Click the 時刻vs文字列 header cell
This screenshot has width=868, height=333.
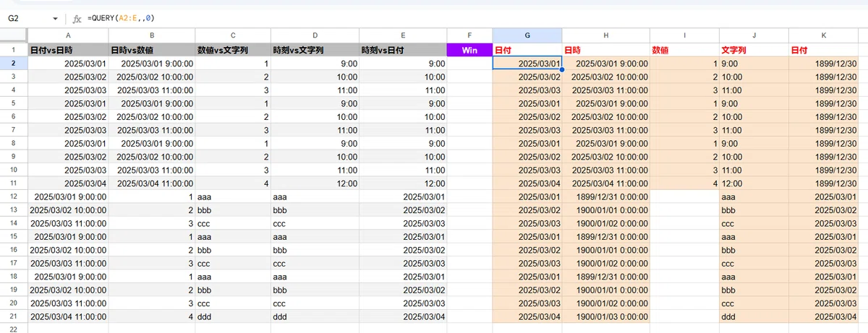tap(315, 50)
